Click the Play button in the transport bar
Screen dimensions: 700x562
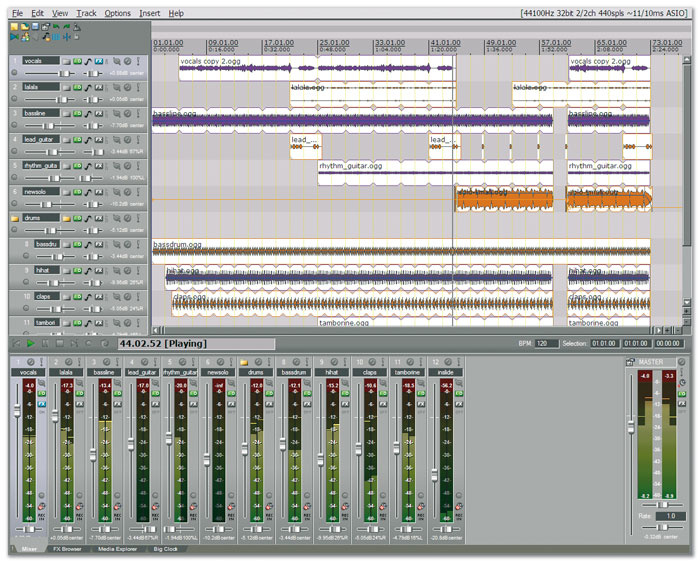[31, 343]
